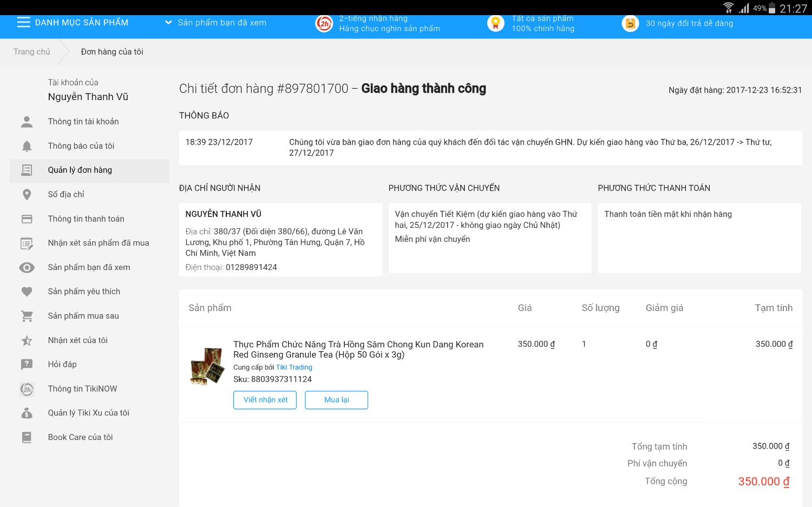The width and height of the screenshot is (812, 507).
Task: Click the money bag Tiki Xu icon
Action: point(27,413)
